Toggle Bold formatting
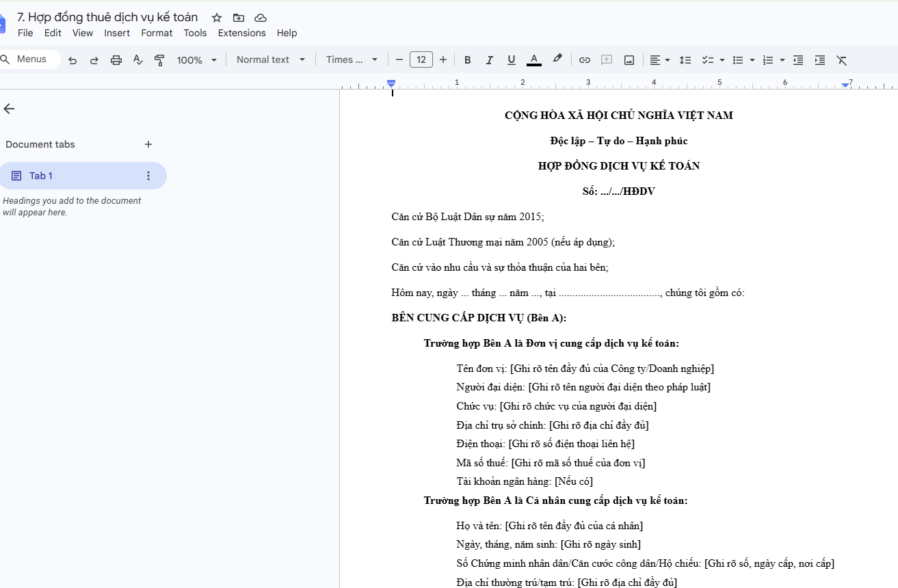898x588 pixels. [x=468, y=60]
